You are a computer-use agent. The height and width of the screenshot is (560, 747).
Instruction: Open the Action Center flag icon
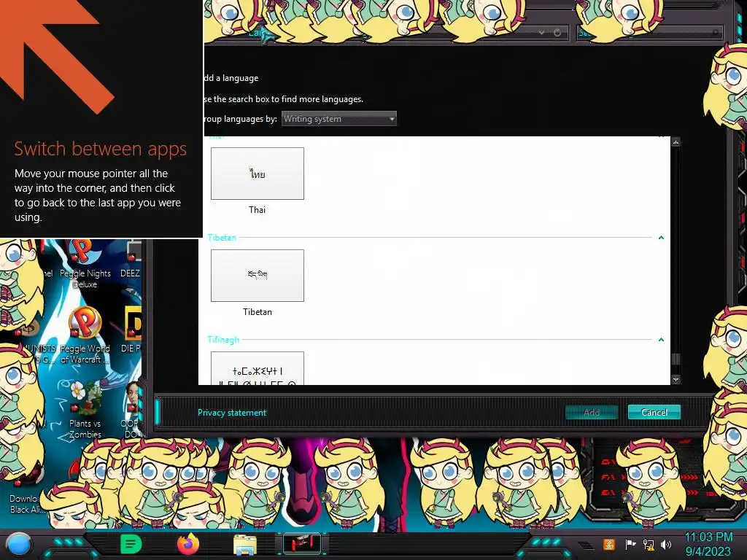coord(631,544)
